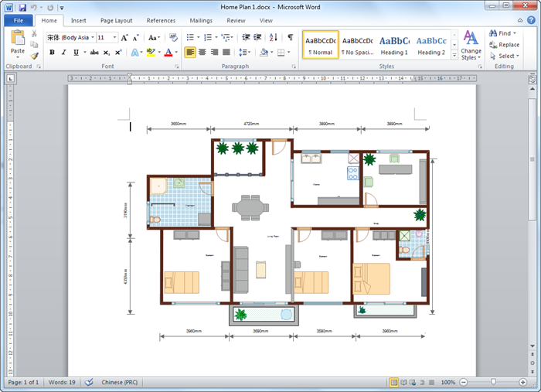Click the Format Painter brush icon
This screenshot has height=392, width=541.
point(35,56)
